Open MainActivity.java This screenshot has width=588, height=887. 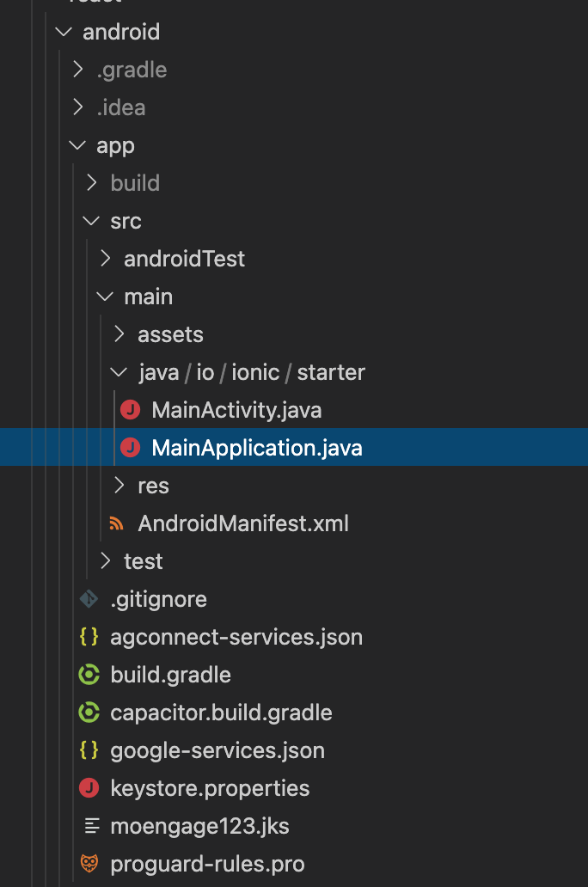click(236, 410)
